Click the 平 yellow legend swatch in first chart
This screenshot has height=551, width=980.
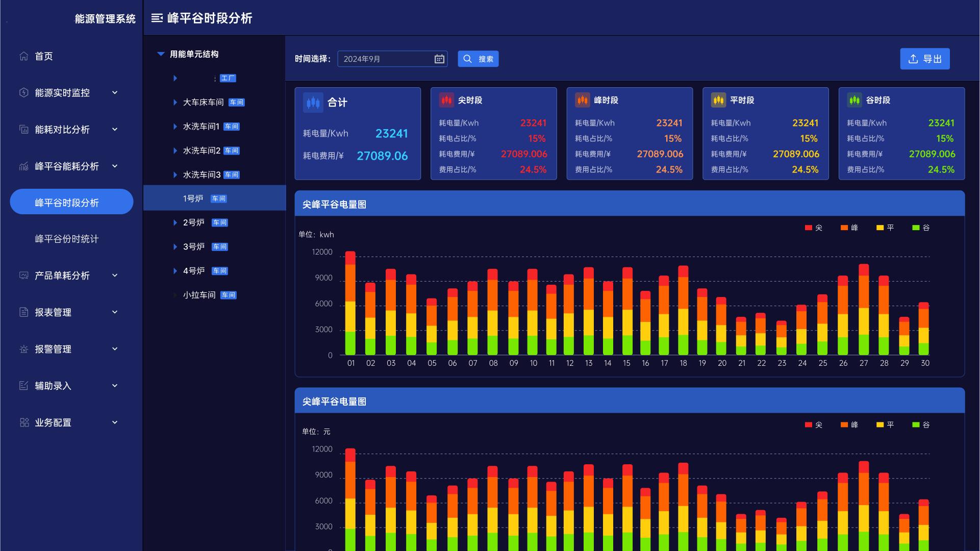[x=880, y=228]
